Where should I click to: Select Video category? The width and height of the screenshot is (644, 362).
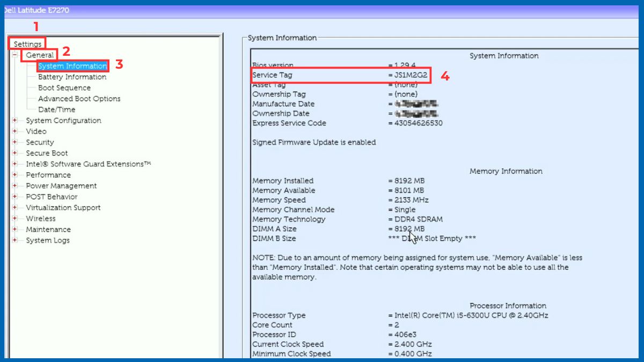[x=36, y=131]
